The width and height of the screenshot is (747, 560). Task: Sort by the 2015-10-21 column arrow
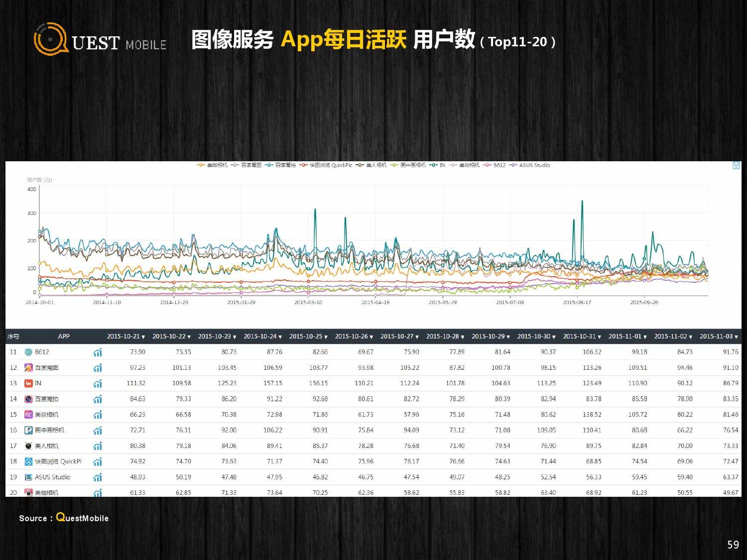coord(143,337)
